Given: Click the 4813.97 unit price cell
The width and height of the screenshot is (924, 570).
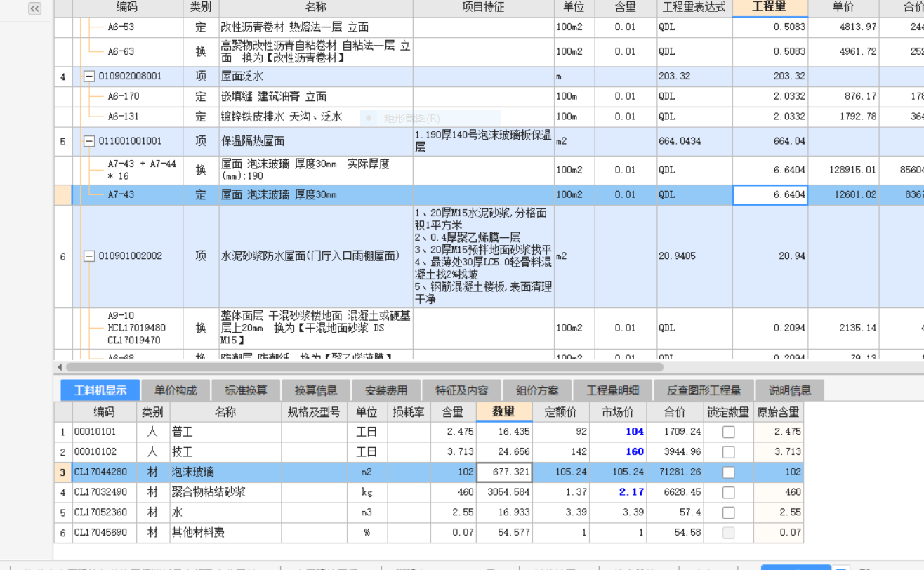Looking at the screenshot, I should pyautogui.click(x=843, y=27).
